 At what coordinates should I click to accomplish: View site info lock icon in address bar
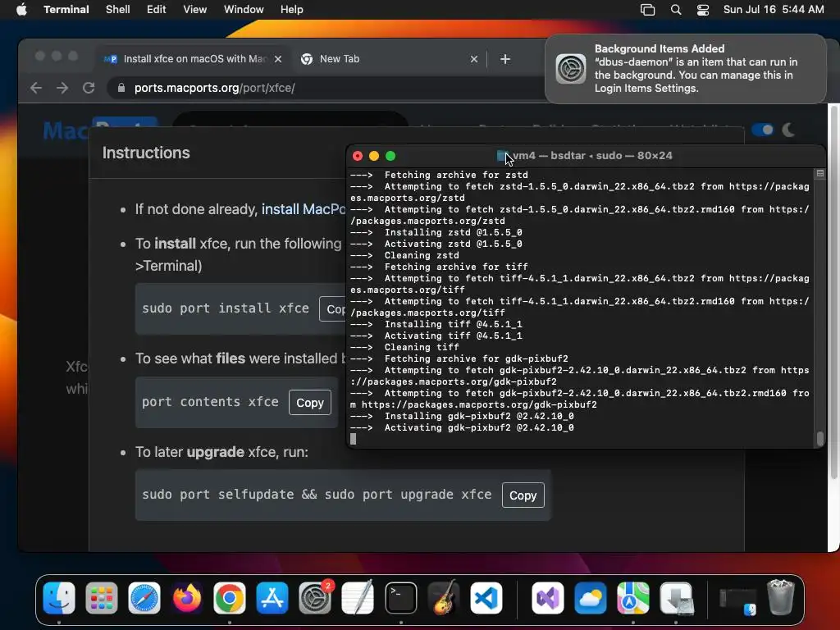coord(121,88)
